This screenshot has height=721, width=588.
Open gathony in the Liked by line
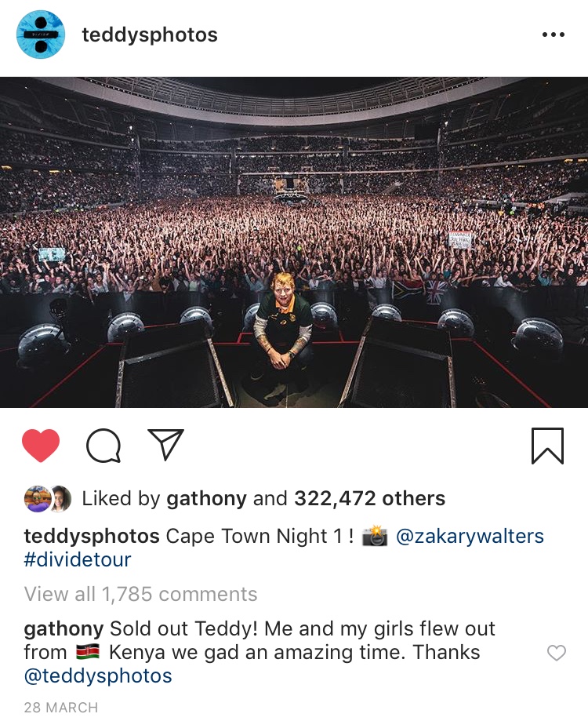pos(207,498)
